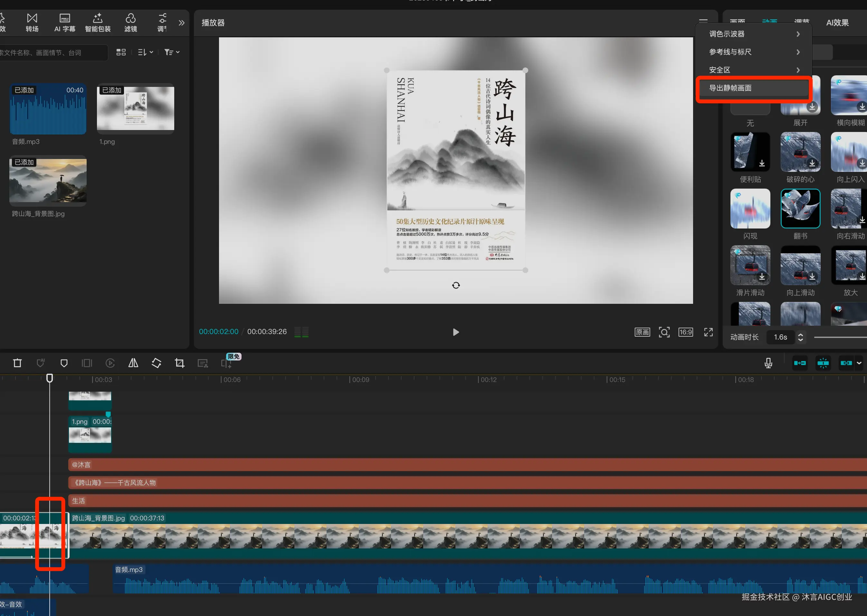
Task: Click the rotate icon in timeline toolbar
Action: (157, 363)
